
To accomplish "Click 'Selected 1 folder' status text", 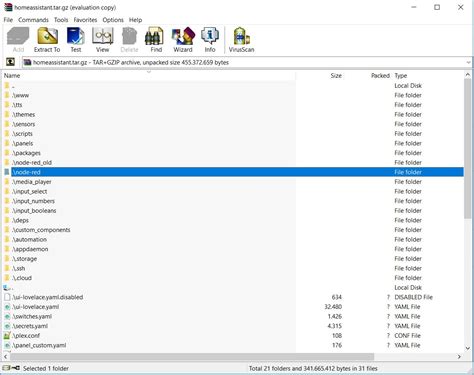I will click(46, 368).
